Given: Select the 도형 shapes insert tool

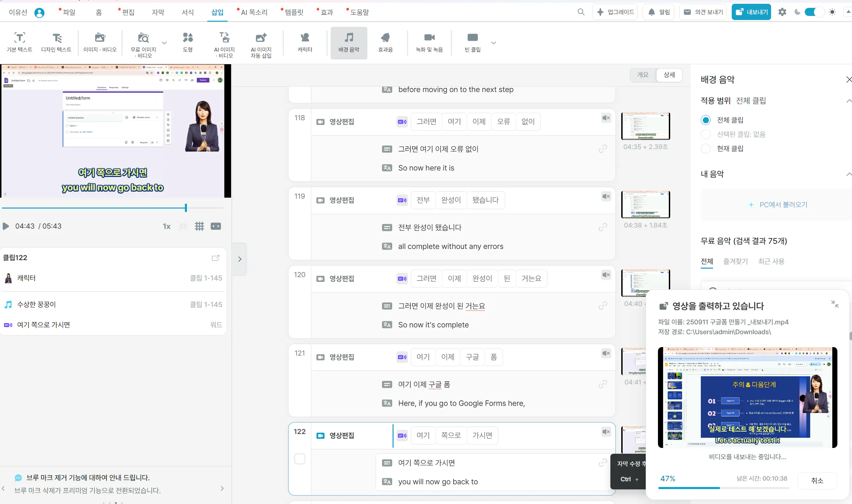Looking at the screenshot, I should pos(188,42).
